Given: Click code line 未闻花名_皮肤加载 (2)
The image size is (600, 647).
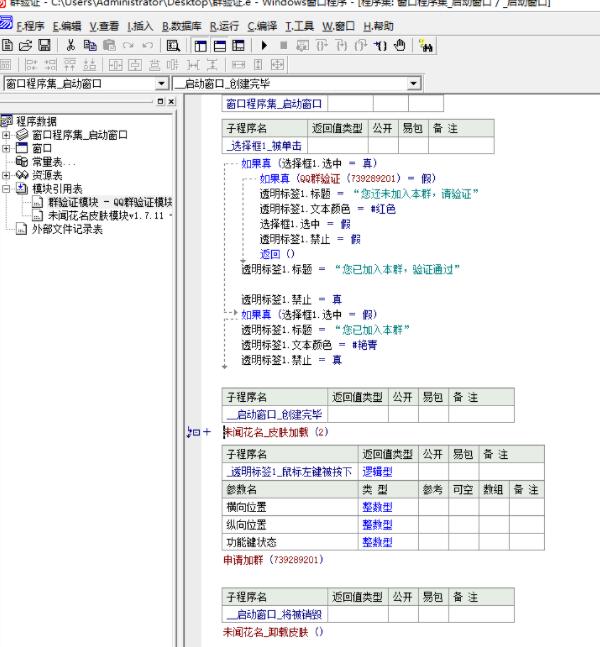Looking at the screenshot, I should pyautogui.click(x=276, y=432).
